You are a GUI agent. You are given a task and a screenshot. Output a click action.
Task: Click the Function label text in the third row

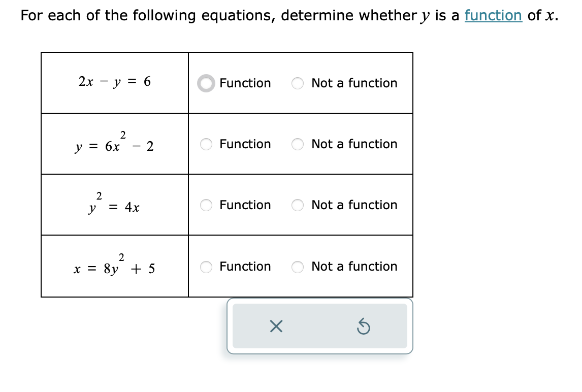(246, 205)
